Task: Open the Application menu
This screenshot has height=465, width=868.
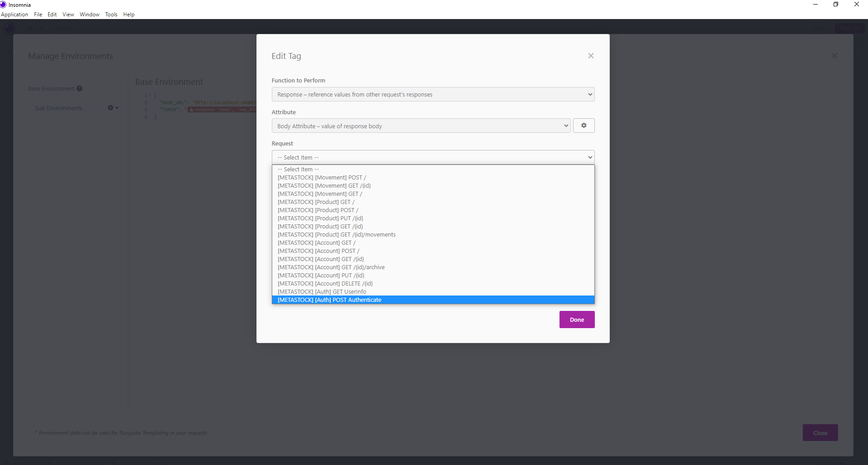Action: coord(14,15)
